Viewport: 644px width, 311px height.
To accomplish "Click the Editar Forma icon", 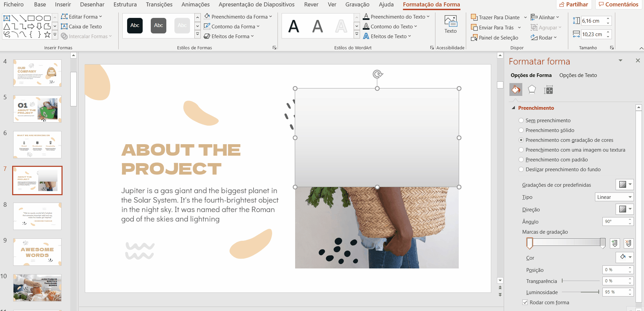I will pos(64,17).
